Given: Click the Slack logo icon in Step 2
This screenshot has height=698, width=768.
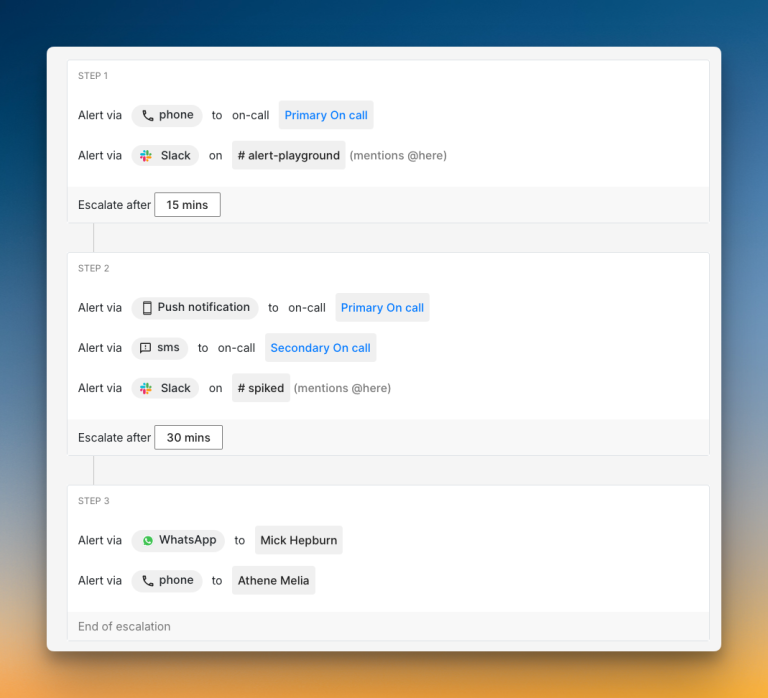Looking at the screenshot, I should coord(146,388).
